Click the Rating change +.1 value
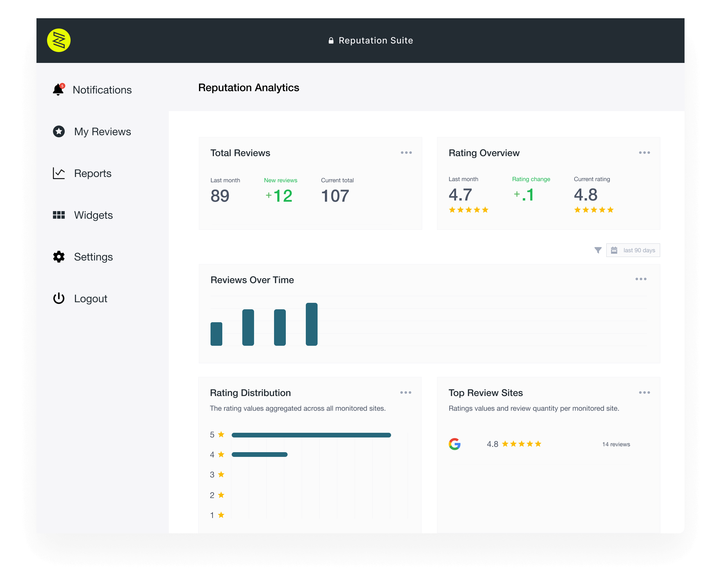 click(524, 195)
